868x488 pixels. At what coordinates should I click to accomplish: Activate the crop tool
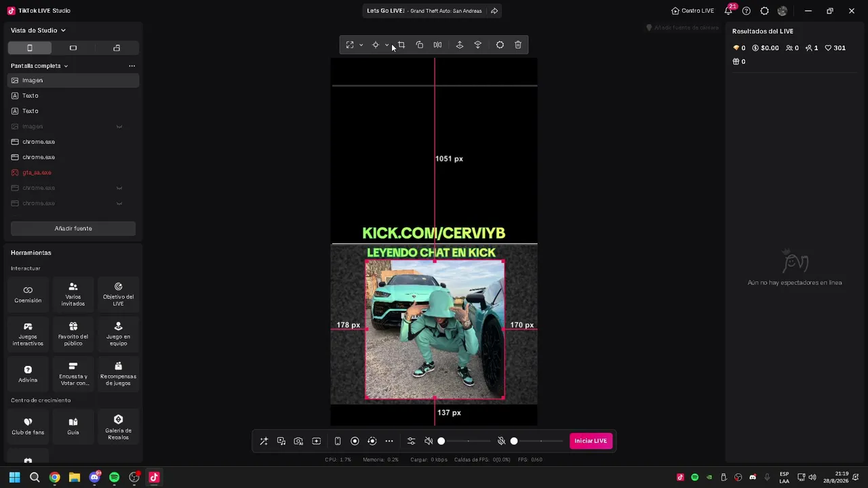[x=401, y=45]
